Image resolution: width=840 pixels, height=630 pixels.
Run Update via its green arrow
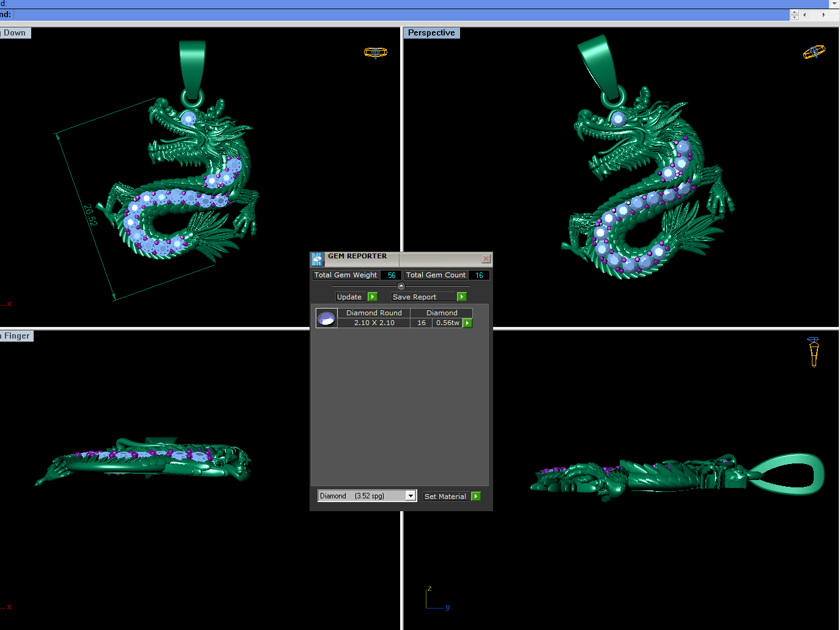[x=373, y=297]
